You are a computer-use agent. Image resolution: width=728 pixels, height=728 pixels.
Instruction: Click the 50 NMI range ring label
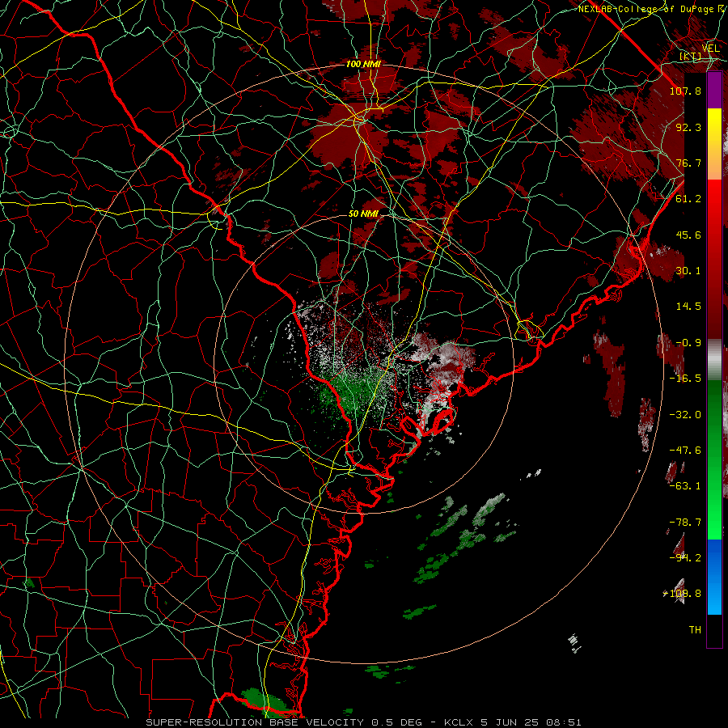coord(363,214)
